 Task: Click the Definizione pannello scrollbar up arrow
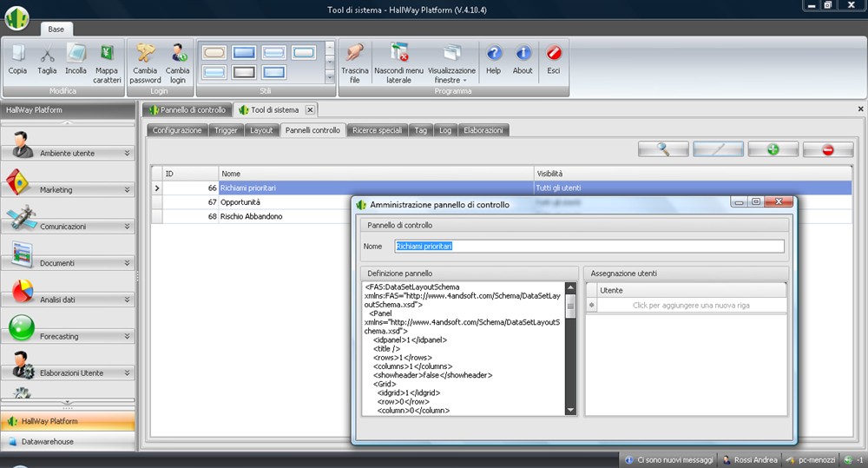[x=570, y=288]
